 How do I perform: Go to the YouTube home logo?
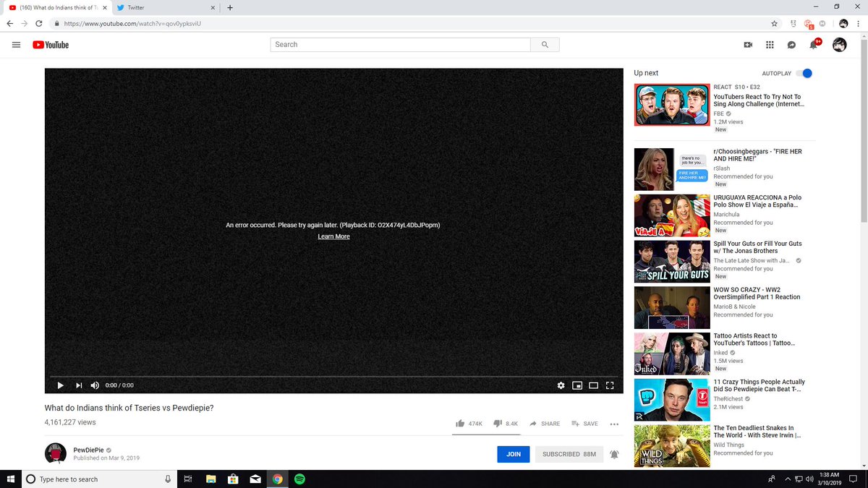click(51, 45)
